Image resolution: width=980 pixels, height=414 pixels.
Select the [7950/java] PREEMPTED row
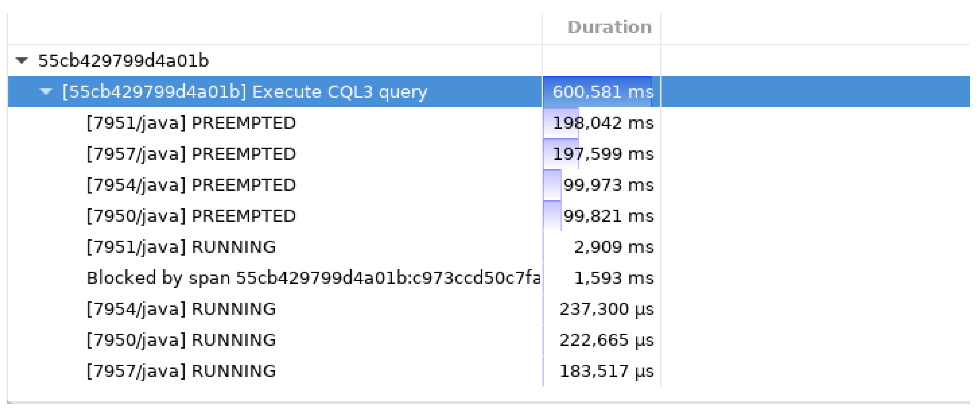pos(191,216)
